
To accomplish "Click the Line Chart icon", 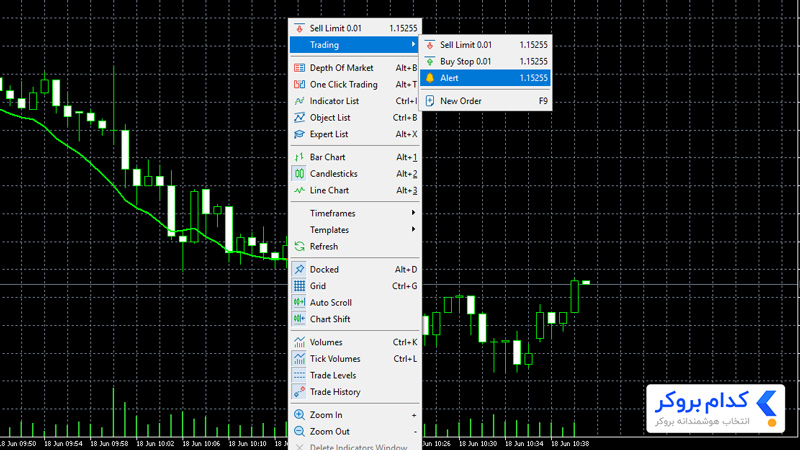I will coord(299,190).
